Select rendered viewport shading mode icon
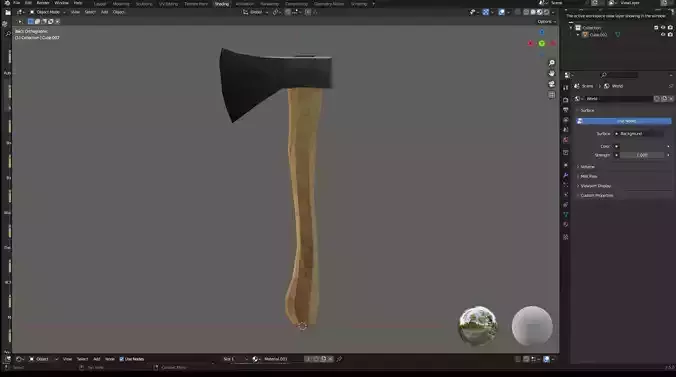 coord(546,13)
